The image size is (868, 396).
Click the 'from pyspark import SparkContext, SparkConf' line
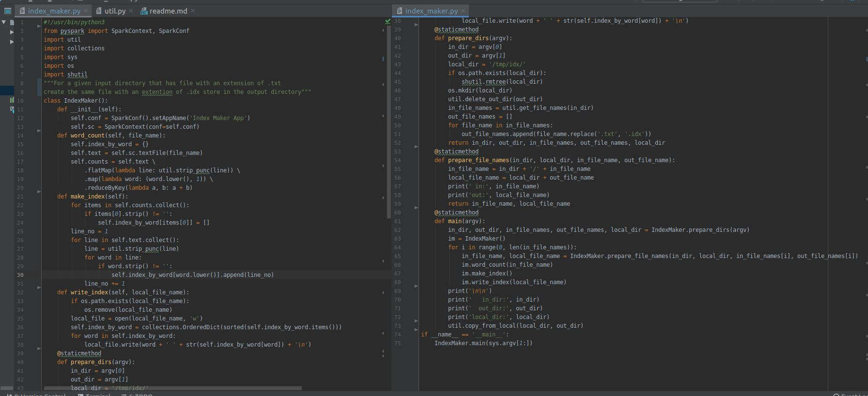pyautogui.click(x=116, y=31)
